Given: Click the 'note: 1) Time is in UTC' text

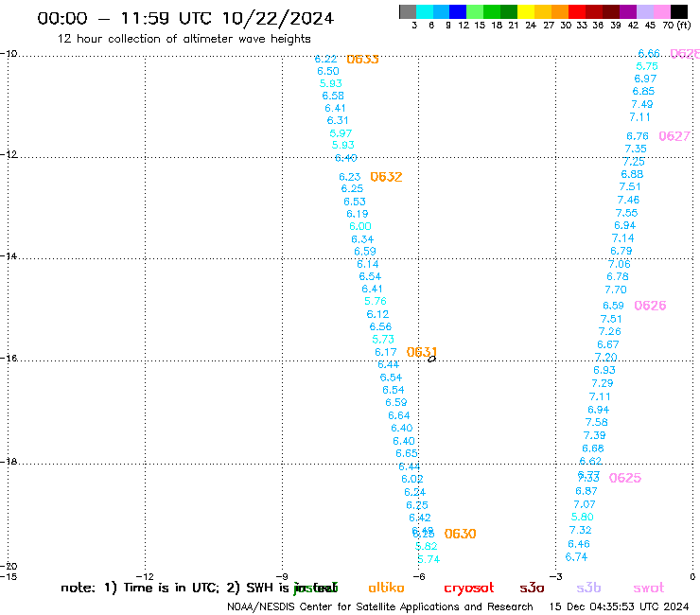Looking at the screenshot, I should (x=140, y=588).
